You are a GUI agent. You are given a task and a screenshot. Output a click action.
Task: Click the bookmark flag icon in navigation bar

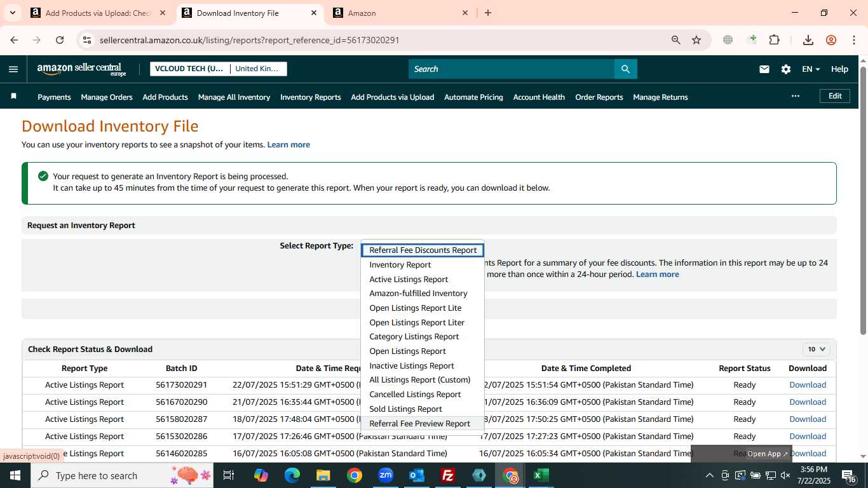[x=13, y=97]
